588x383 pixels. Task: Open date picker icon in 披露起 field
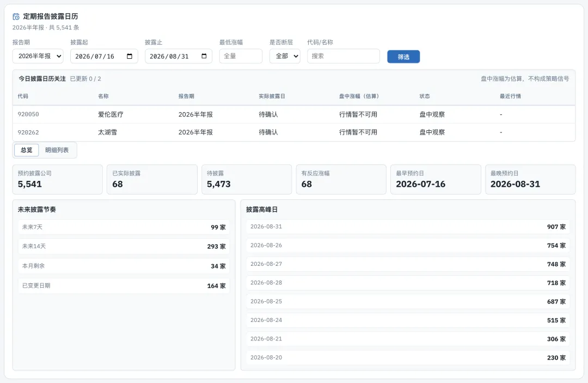pos(130,56)
